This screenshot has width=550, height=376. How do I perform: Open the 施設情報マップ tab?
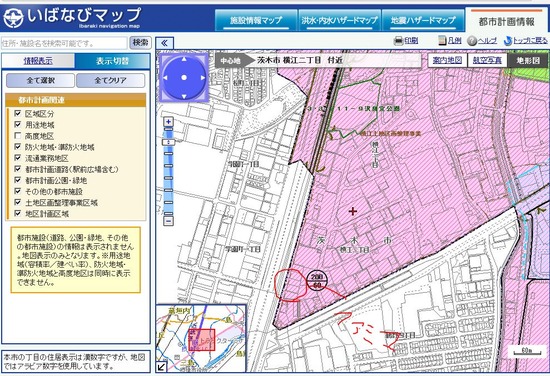click(256, 20)
